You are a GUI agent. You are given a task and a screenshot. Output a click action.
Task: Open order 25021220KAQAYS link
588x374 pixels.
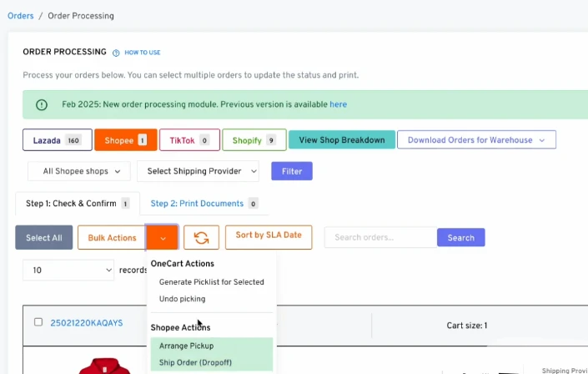coord(87,323)
